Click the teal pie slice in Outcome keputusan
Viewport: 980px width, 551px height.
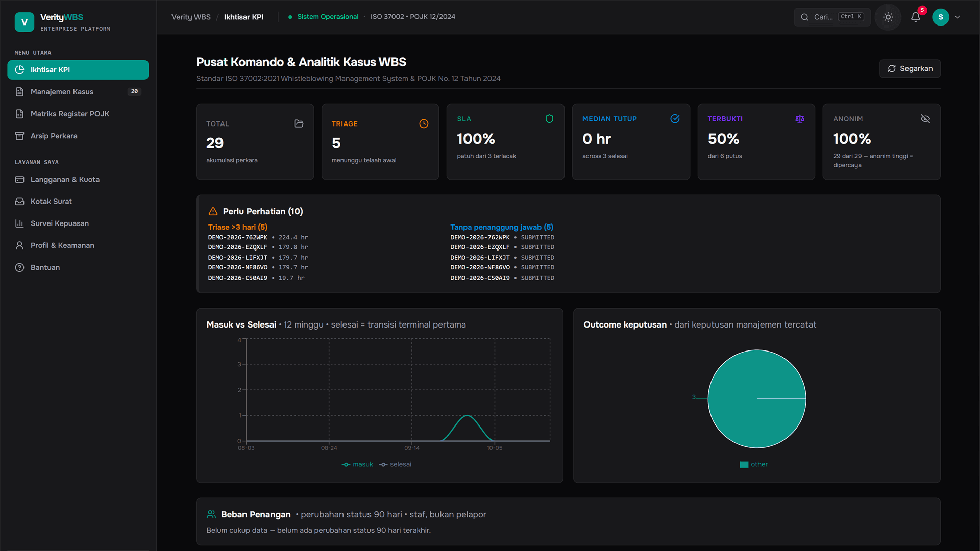(757, 399)
